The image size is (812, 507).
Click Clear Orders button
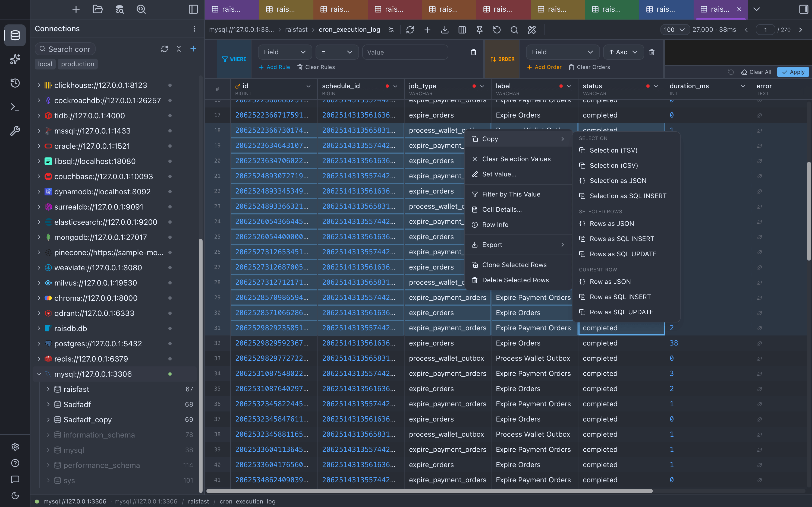(589, 67)
